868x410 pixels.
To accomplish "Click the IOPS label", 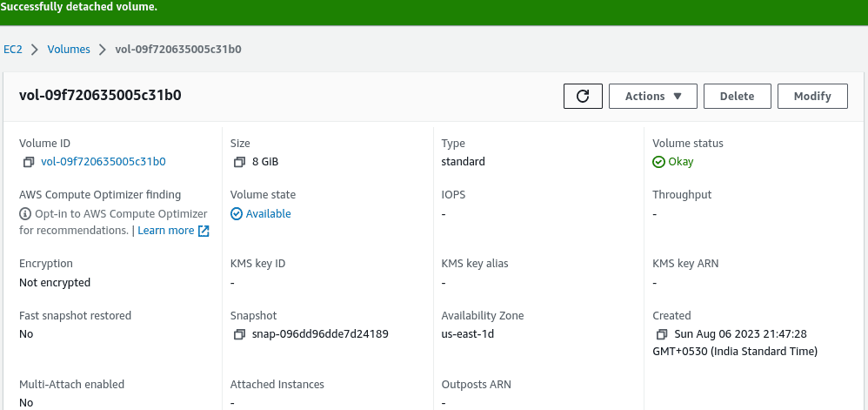I will coord(453,195).
